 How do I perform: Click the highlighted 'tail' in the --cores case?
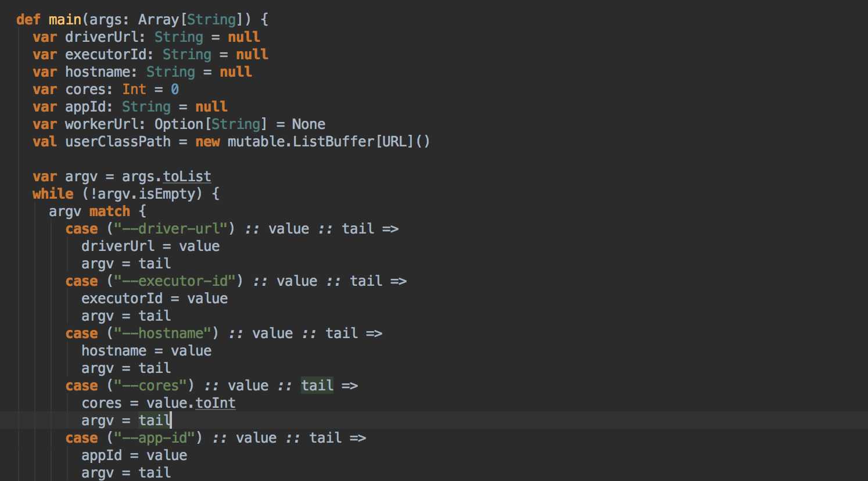(x=317, y=386)
